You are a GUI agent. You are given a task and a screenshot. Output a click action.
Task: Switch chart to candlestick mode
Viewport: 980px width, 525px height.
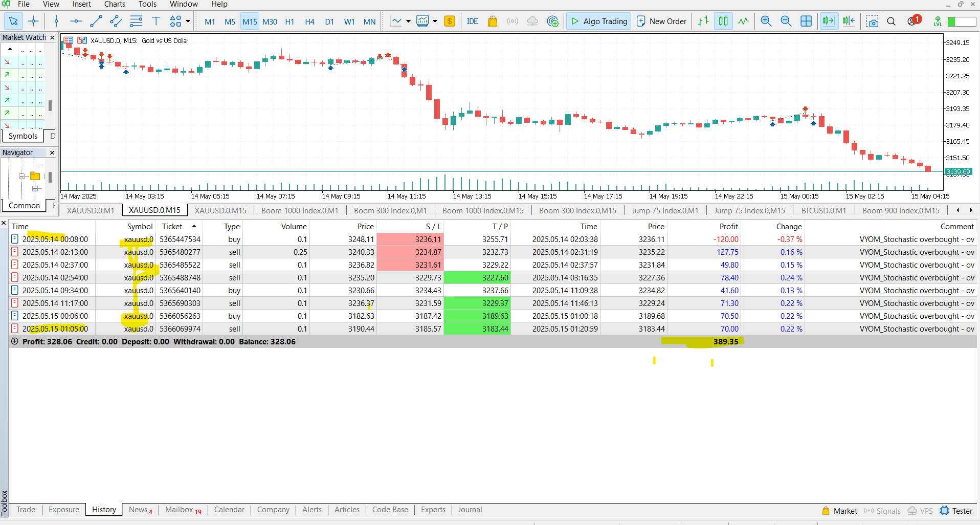[723, 21]
